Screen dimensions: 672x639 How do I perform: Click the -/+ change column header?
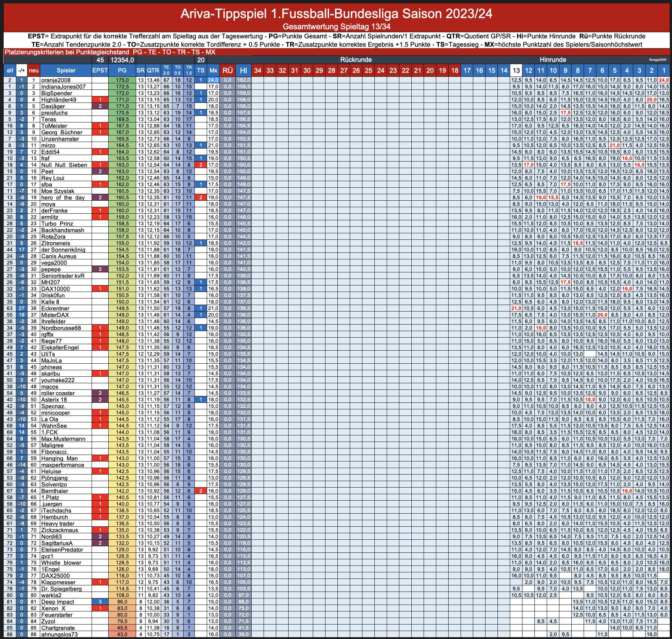pos(22,70)
